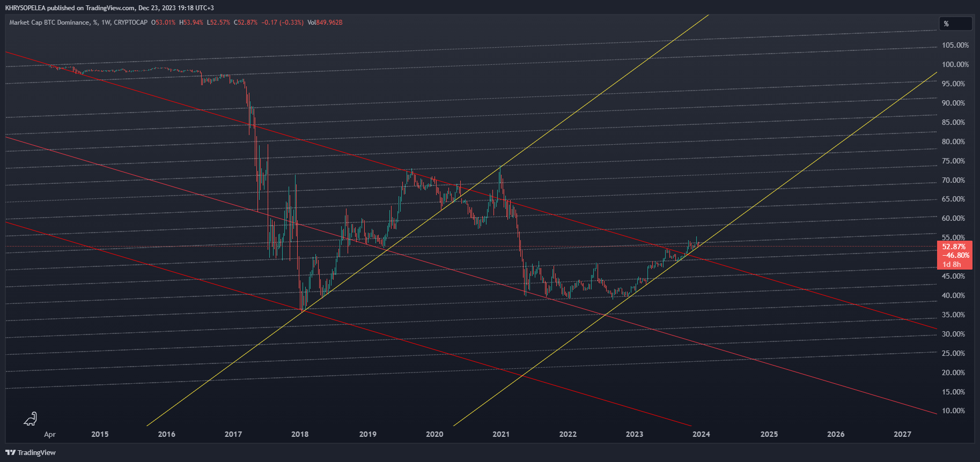The height and width of the screenshot is (462, 980).
Task: Click the TradingView logo at bottom left
Action: point(31,452)
